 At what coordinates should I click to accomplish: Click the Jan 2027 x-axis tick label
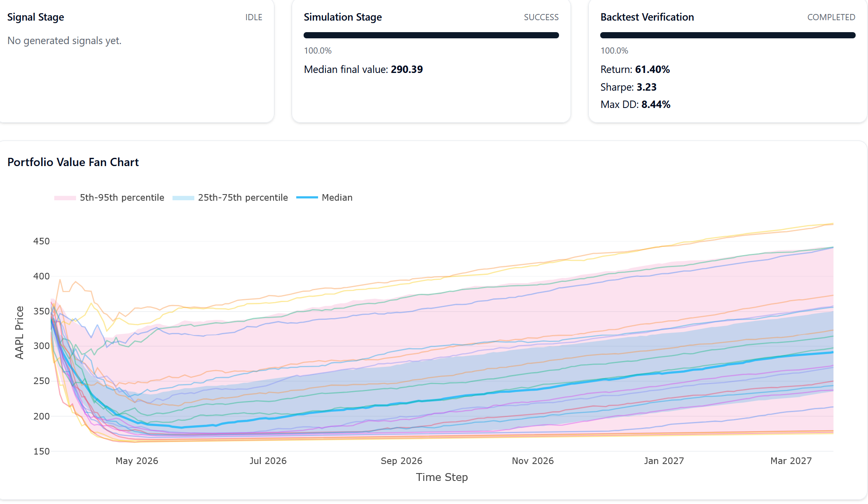664,461
